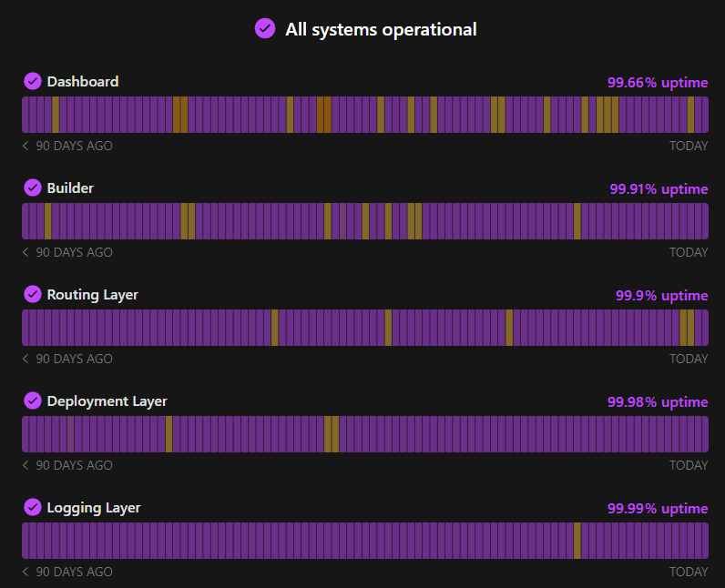Click the Builder status checkmark icon
This screenshot has height=588, width=725.
(x=33, y=188)
